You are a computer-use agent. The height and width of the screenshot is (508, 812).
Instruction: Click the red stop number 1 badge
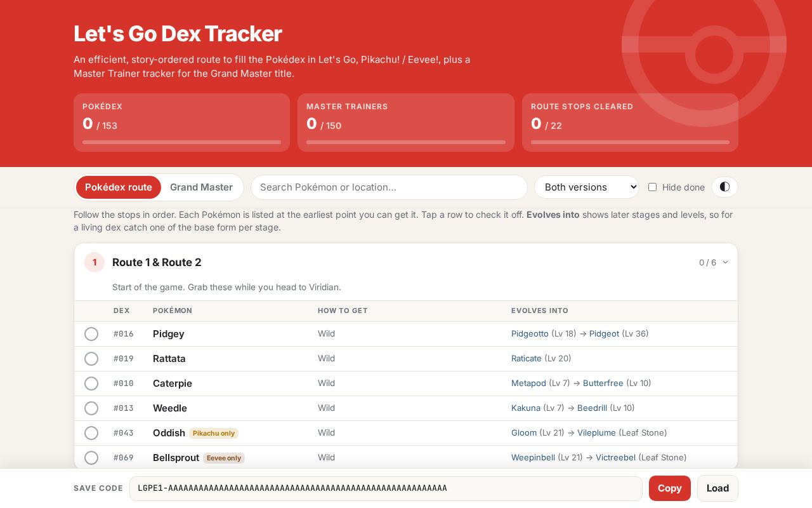click(x=95, y=263)
